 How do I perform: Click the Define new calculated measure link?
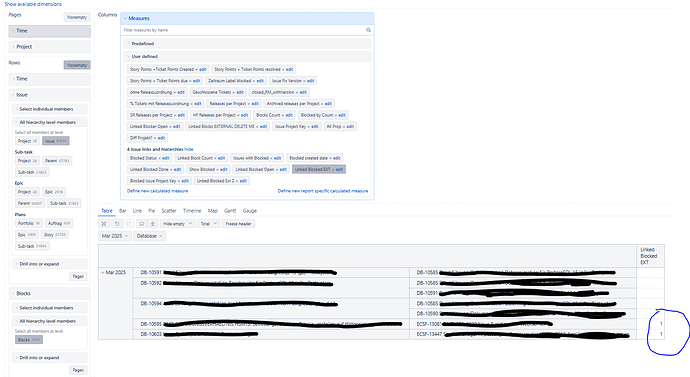(158, 191)
